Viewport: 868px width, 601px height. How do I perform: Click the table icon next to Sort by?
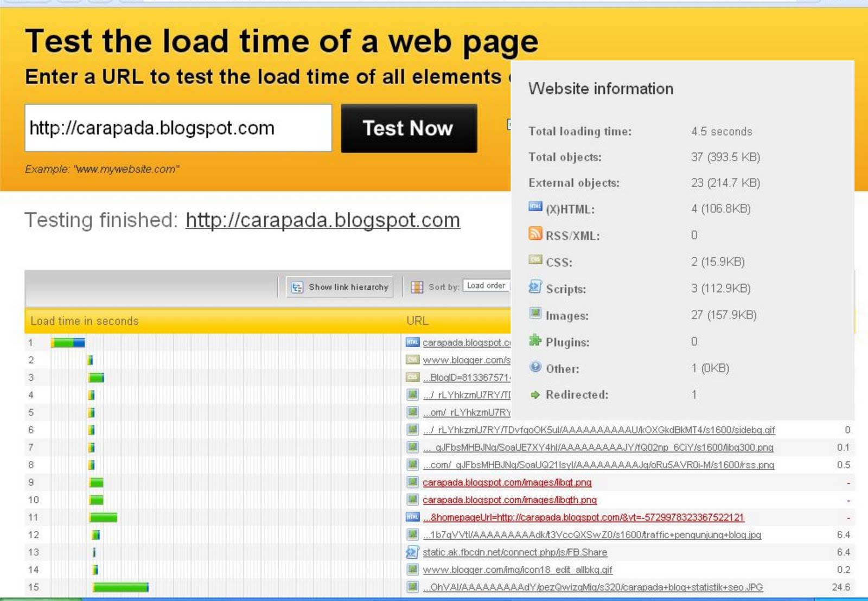(x=417, y=287)
